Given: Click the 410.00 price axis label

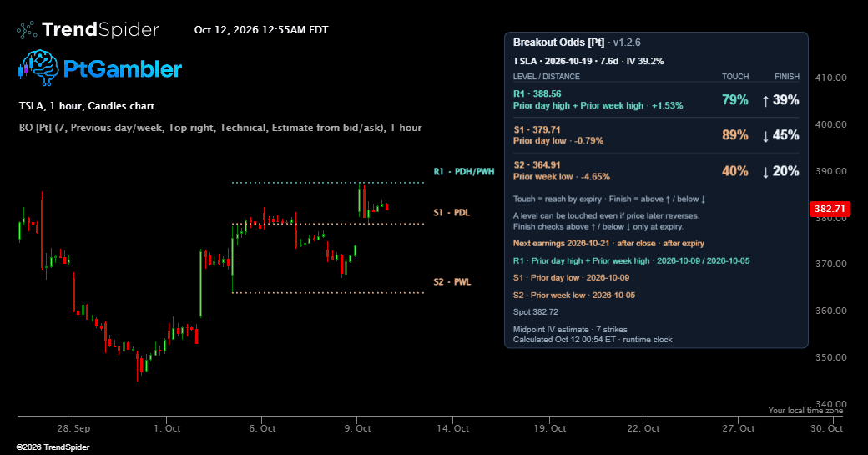Looking at the screenshot, I should point(831,78).
